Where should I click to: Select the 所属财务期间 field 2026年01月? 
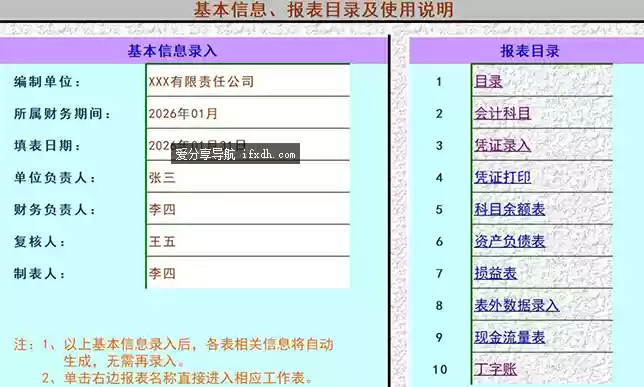pos(248,113)
